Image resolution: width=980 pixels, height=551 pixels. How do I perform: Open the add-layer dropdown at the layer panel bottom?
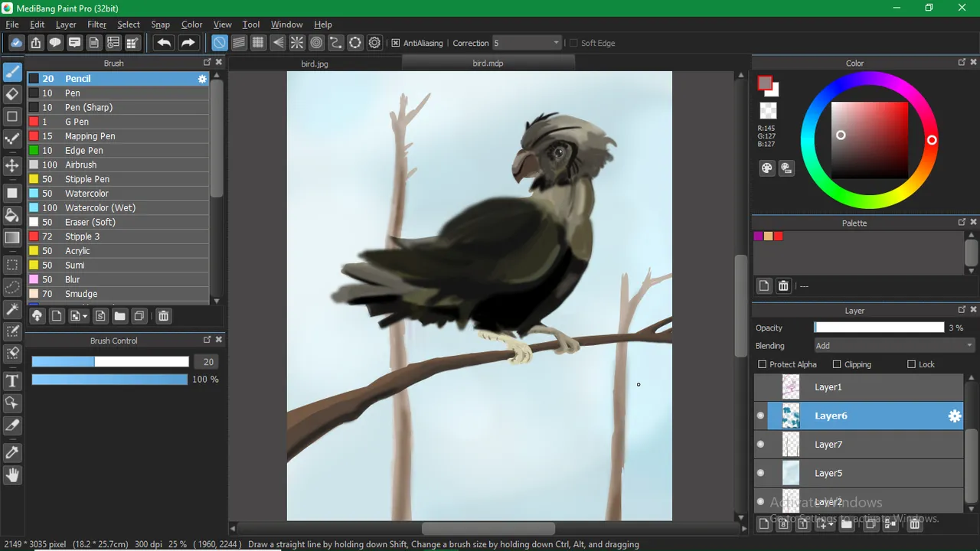(x=825, y=523)
